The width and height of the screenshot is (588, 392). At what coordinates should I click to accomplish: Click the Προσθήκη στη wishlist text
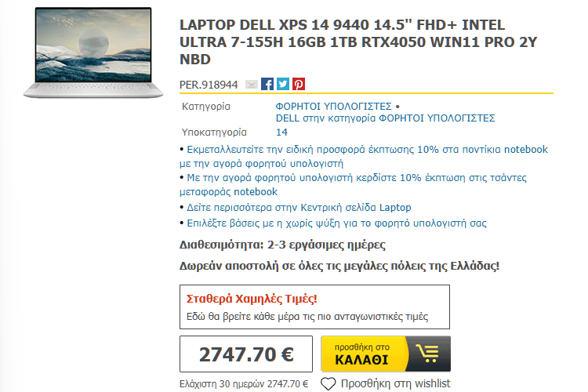[x=395, y=383]
